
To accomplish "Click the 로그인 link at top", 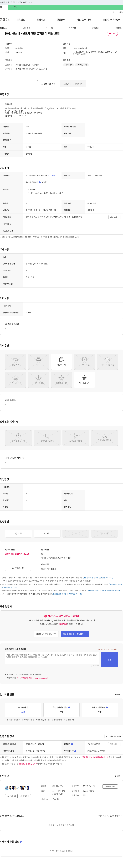I will point(115,12).
